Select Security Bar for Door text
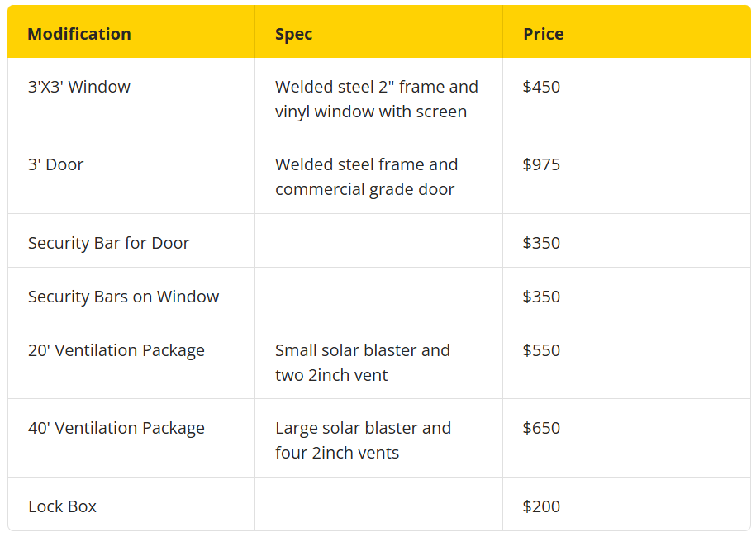This screenshot has height=537, width=756. click(108, 243)
